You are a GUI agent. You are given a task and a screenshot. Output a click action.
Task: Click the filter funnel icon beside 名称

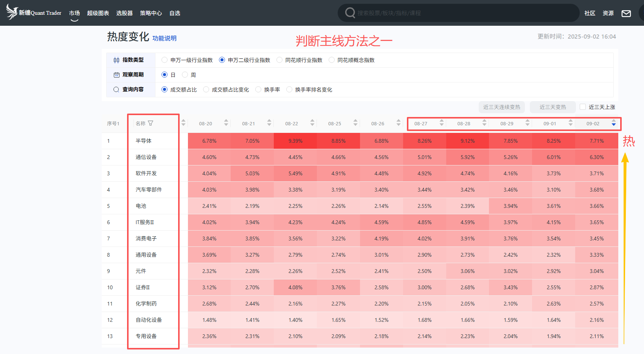pos(151,123)
